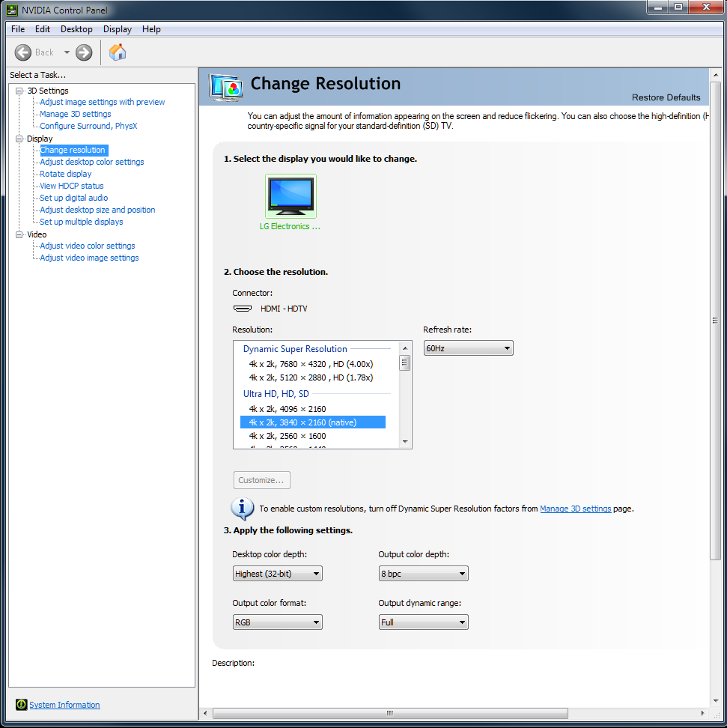Viewport: 727px width, 728px height.
Task: Click the main vertical scrollbar thumb
Action: pyautogui.click(x=715, y=321)
